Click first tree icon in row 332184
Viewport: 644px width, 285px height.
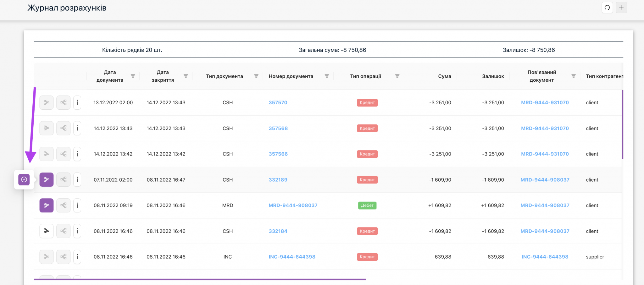point(47,231)
